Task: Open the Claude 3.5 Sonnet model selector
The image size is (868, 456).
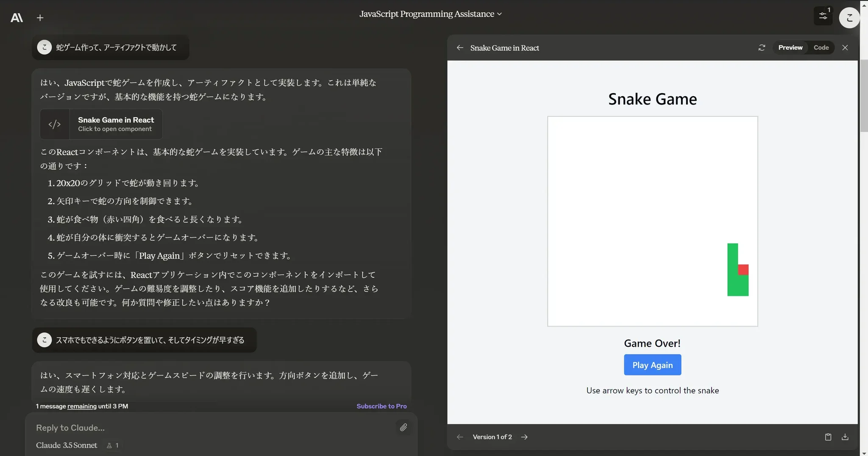Action: pos(67,445)
